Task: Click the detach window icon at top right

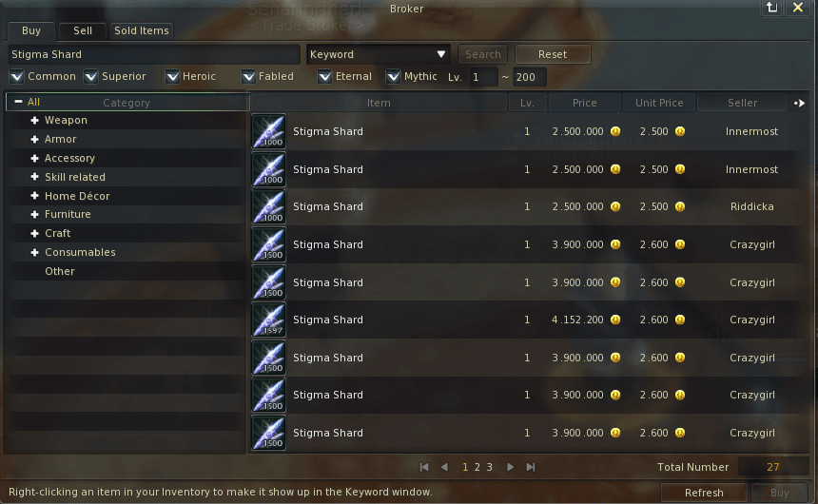Action: coord(771,8)
